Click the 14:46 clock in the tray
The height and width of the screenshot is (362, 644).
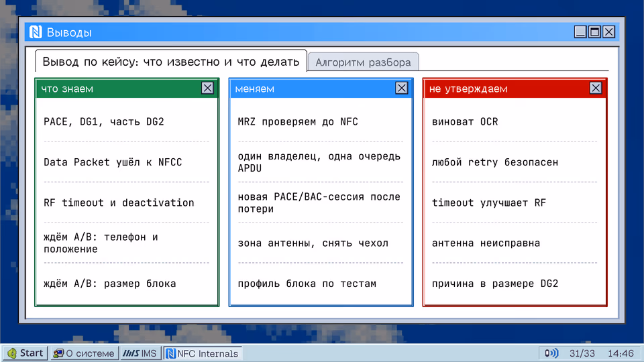[x=621, y=353]
